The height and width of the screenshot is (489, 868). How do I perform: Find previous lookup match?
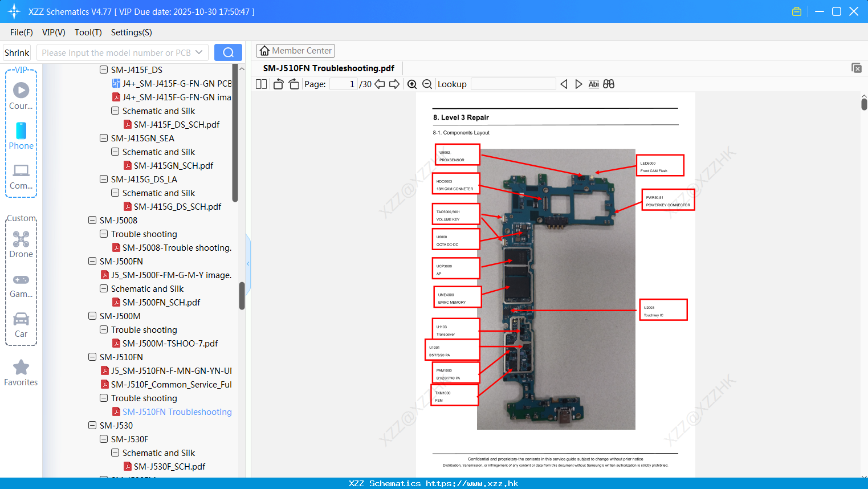[x=564, y=84]
